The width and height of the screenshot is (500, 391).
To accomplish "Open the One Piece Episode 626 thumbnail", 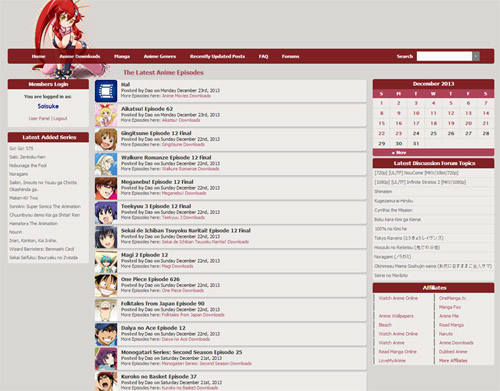I will tap(106, 285).
